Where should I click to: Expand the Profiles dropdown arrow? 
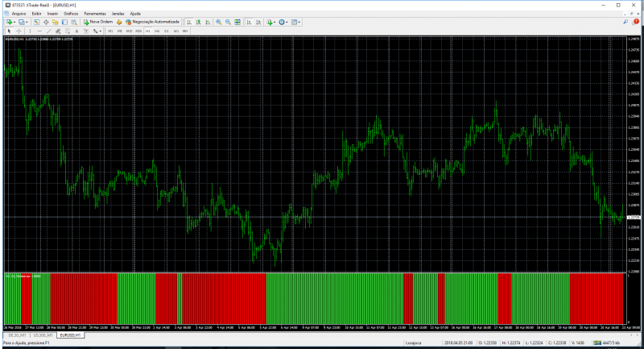point(27,23)
